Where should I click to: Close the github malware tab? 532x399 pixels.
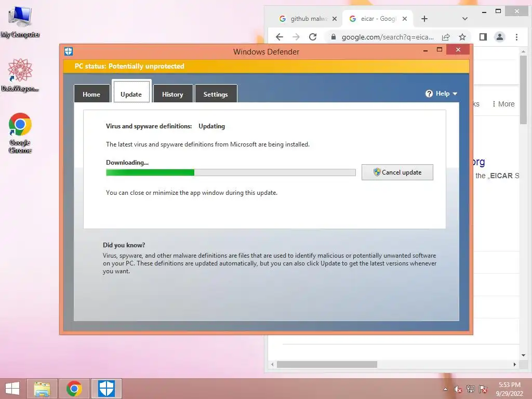pos(335,19)
